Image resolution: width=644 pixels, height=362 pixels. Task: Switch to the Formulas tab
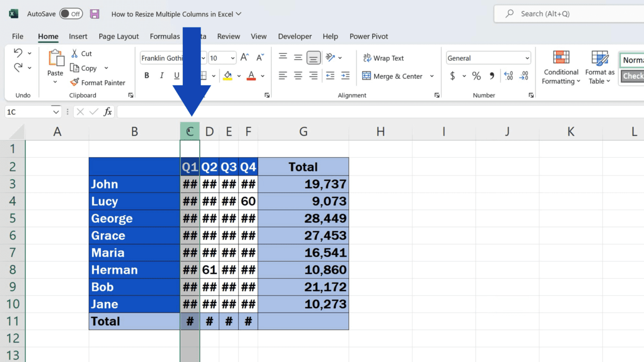[164, 36]
